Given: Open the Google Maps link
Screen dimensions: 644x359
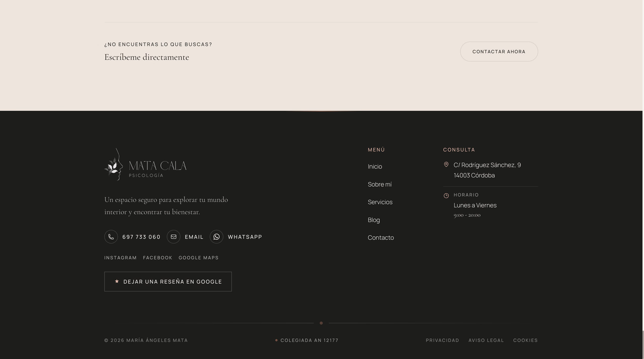Looking at the screenshot, I should click(x=199, y=258).
